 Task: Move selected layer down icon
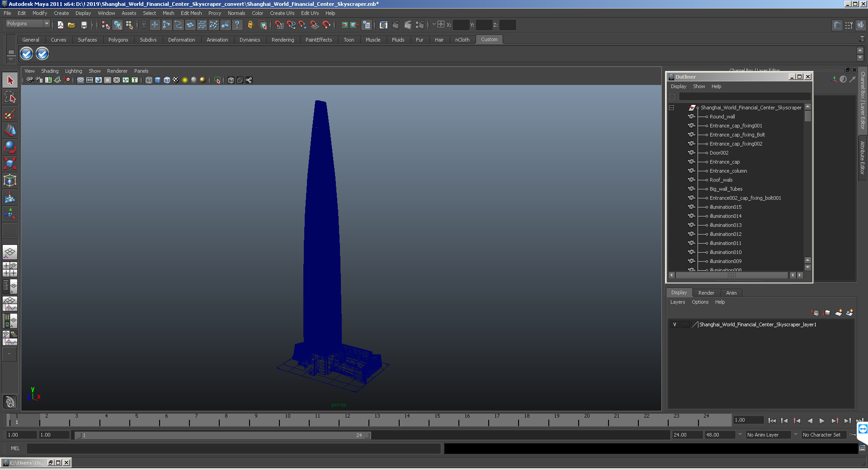click(x=827, y=313)
